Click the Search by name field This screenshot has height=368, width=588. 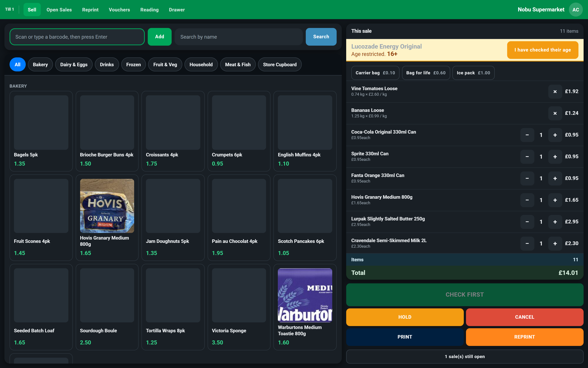239,37
